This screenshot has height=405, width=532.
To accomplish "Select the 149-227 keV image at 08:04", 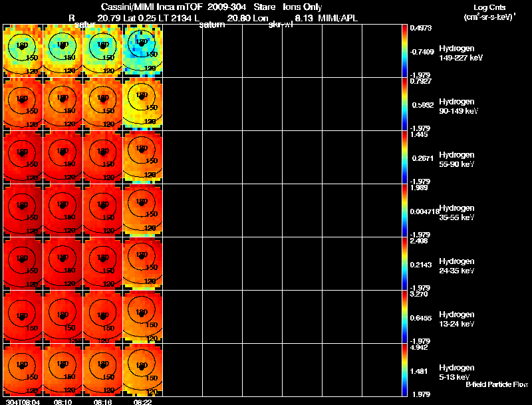I will pos(23,51).
